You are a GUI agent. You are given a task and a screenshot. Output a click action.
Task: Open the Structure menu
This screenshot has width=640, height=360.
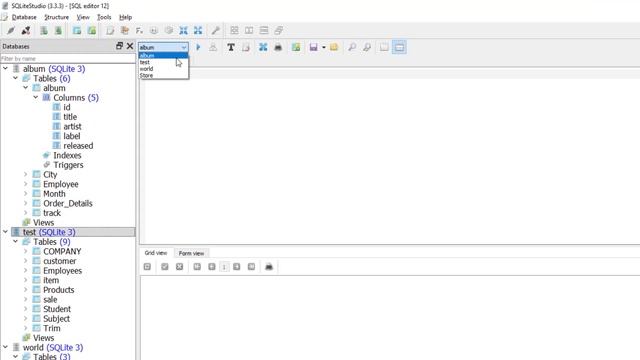pyautogui.click(x=56, y=17)
